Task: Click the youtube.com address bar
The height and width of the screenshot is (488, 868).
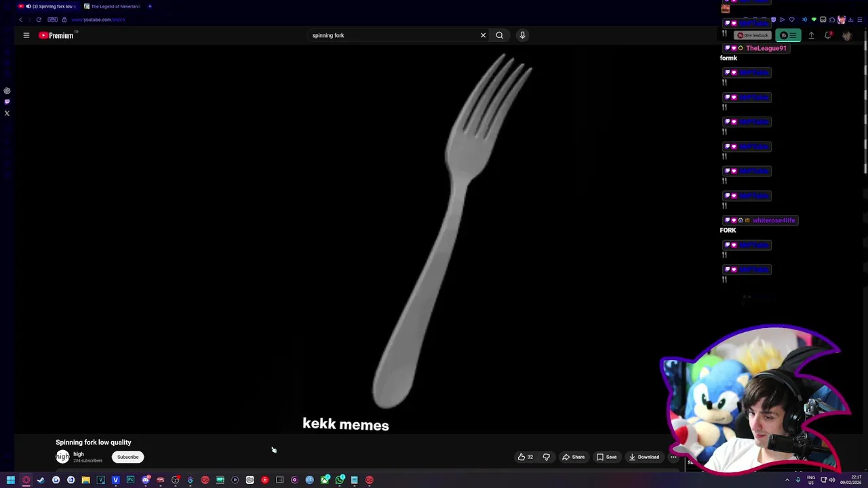Action: point(98,20)
